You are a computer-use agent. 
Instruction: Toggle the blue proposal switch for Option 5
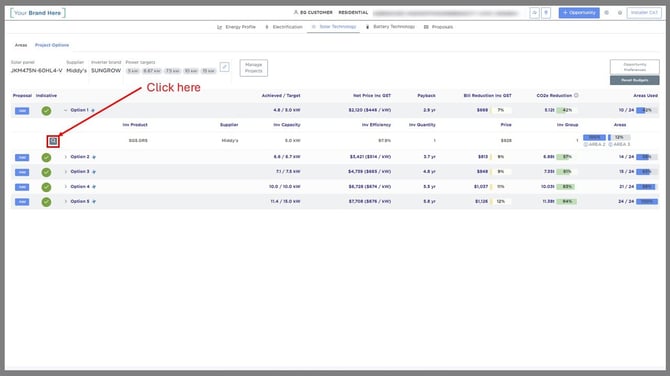[x=22, y=202]
